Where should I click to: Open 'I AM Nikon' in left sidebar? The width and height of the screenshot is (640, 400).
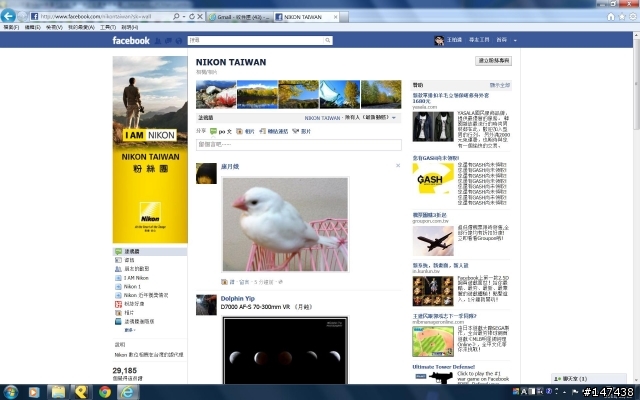(136, 278)
